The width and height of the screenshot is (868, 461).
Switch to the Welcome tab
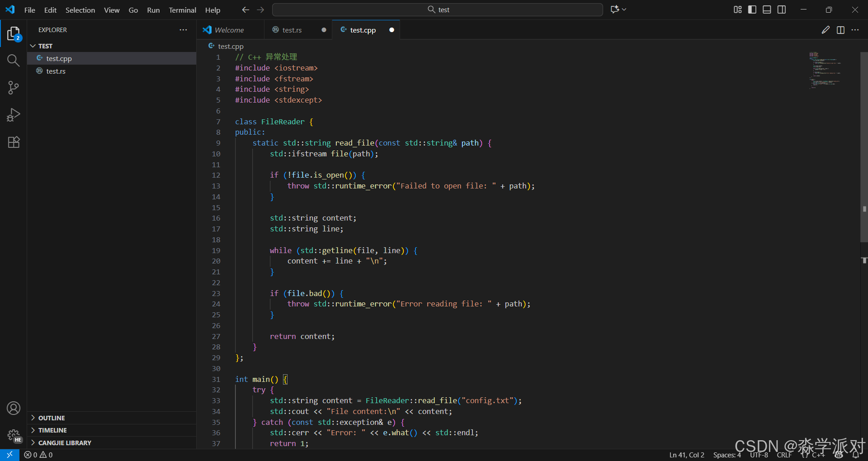point(230,30)
